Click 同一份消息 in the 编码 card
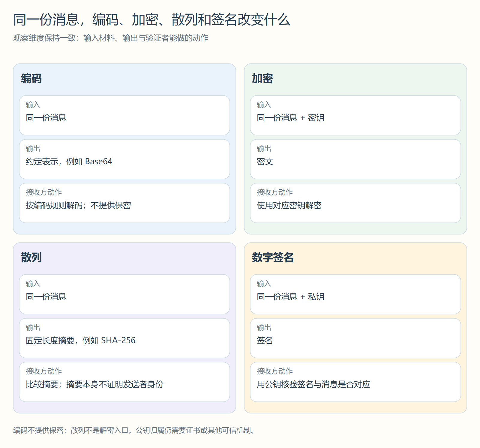Image resolution: width=480 pixels, height=448 pixels. coord(46,118)
